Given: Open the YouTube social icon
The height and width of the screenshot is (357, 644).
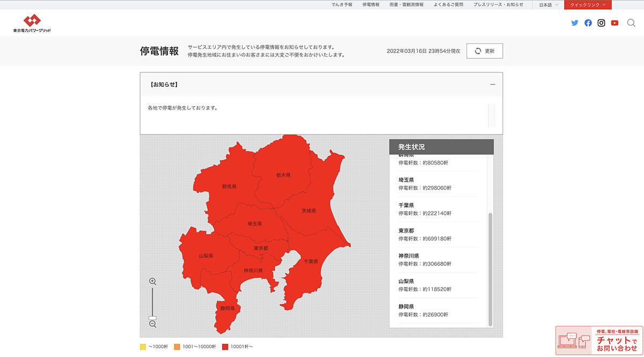Looking at the screenshot, I should tap(615, 23).
